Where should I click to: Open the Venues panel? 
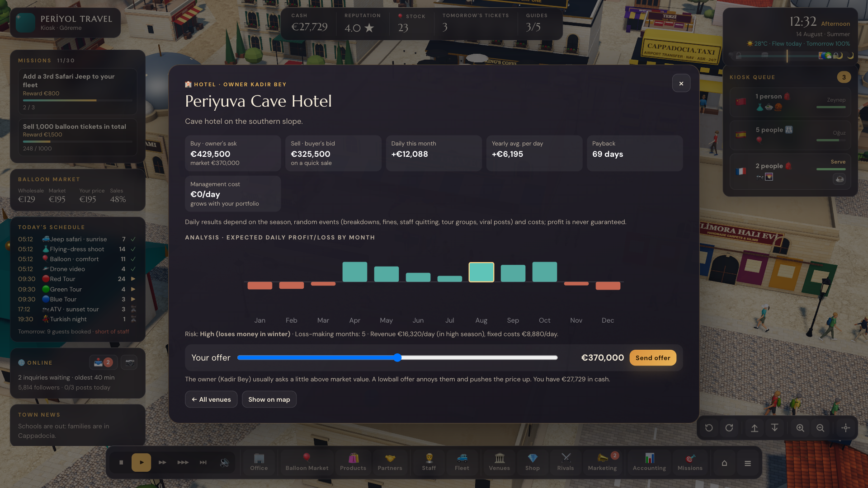[499, 462]
